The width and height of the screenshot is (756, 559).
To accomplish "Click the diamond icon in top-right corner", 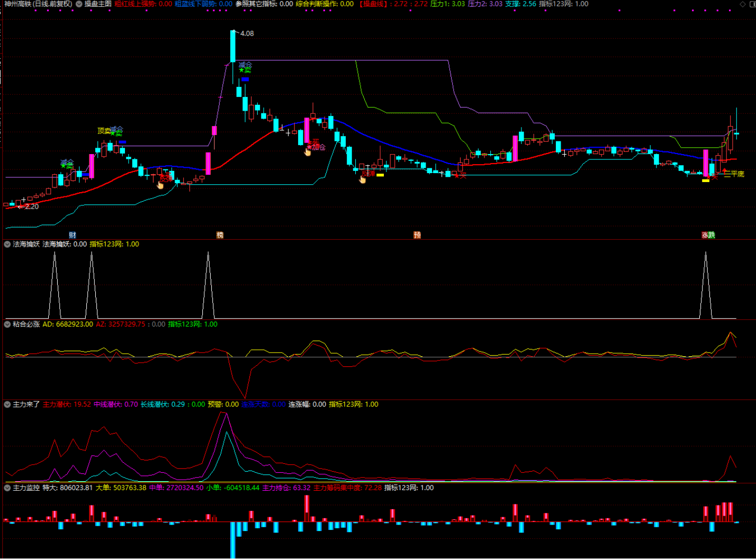I will tap(742, 4).
